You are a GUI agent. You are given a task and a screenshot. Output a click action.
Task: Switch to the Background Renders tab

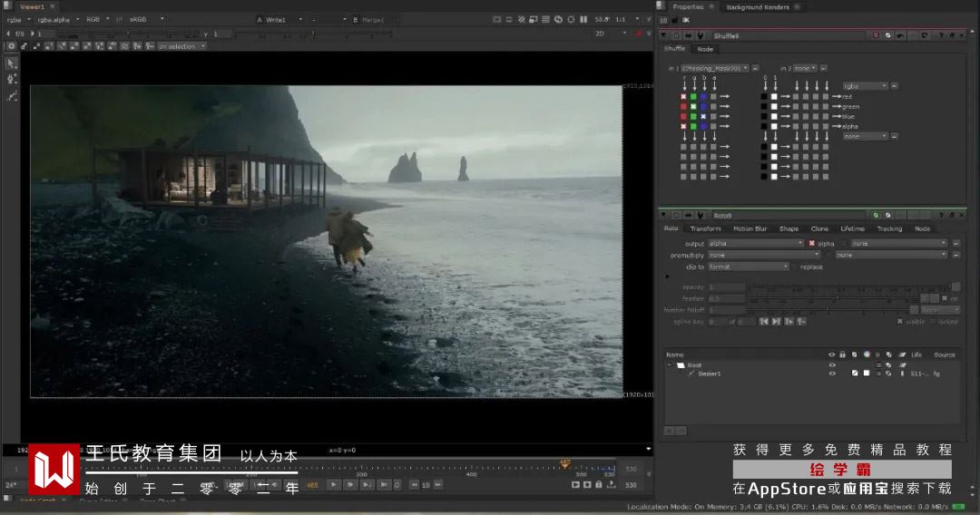pyautogui.click(x=758, y=7)
